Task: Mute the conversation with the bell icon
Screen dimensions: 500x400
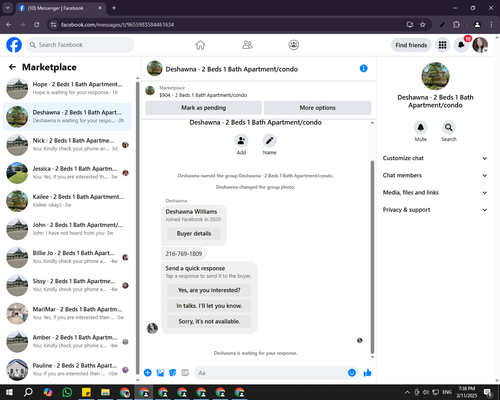Action: [421, 127]
